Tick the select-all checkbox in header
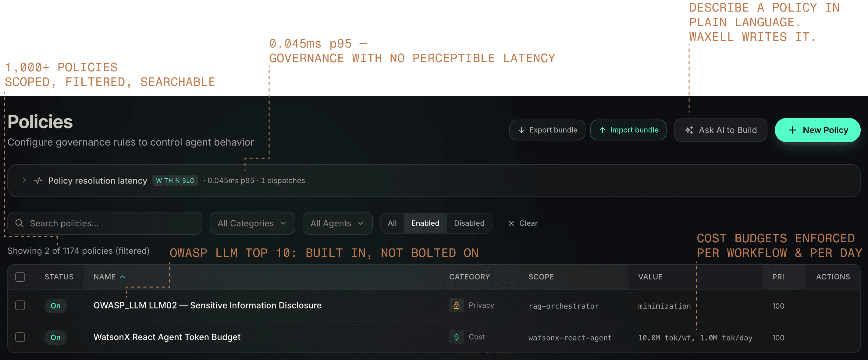Screen dimensions: 868x360 point(20,277)
